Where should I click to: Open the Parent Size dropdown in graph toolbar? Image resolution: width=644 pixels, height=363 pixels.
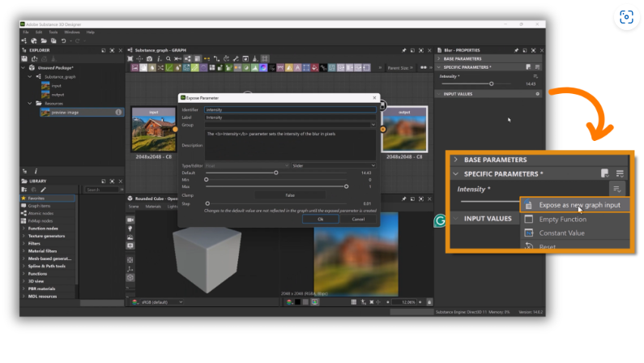coord(400,68)
